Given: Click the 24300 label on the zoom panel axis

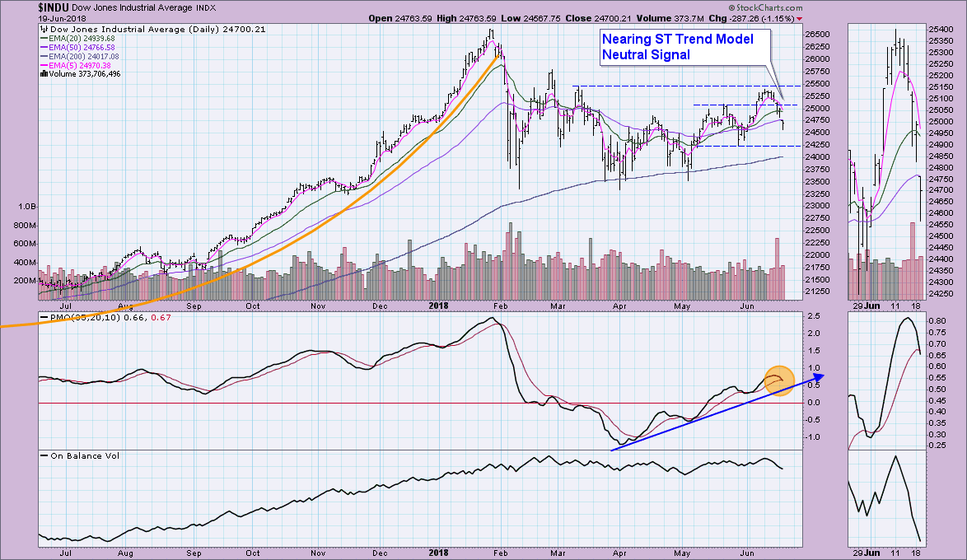Looking at the screenshot, I should tap(940, 282).
